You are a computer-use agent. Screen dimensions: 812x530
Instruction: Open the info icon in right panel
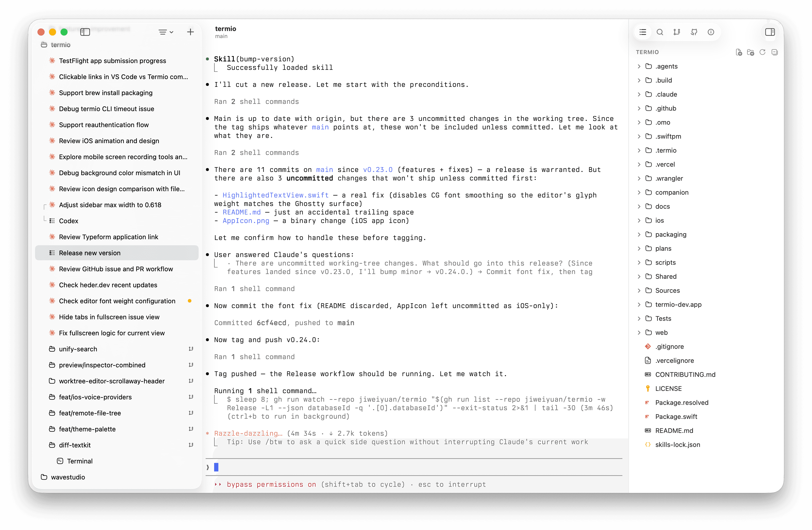(711, 32)
